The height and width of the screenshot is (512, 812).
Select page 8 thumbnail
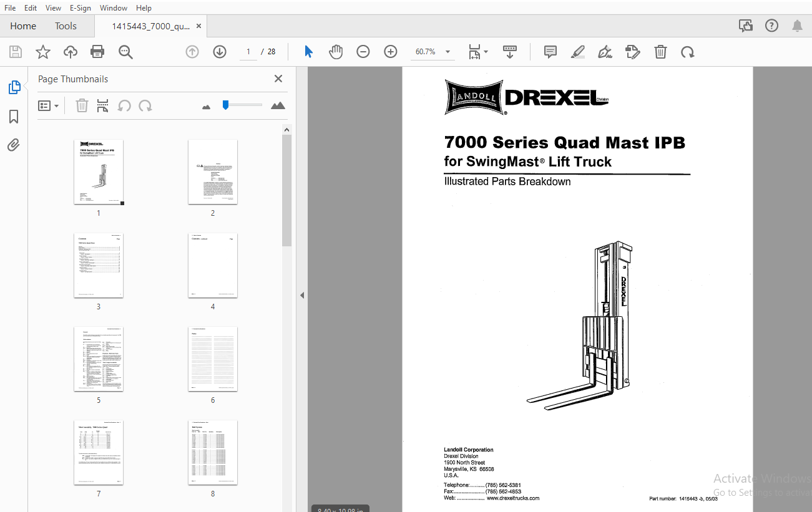213,453
